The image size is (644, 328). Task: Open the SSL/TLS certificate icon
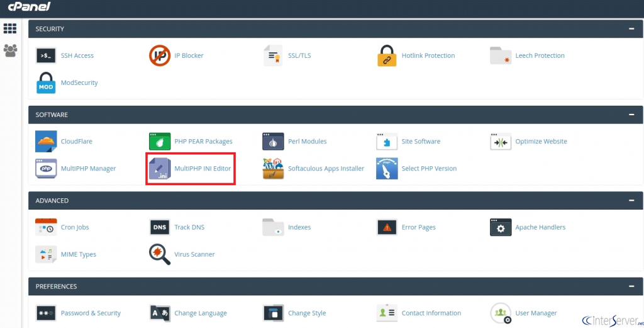[273, 55]
